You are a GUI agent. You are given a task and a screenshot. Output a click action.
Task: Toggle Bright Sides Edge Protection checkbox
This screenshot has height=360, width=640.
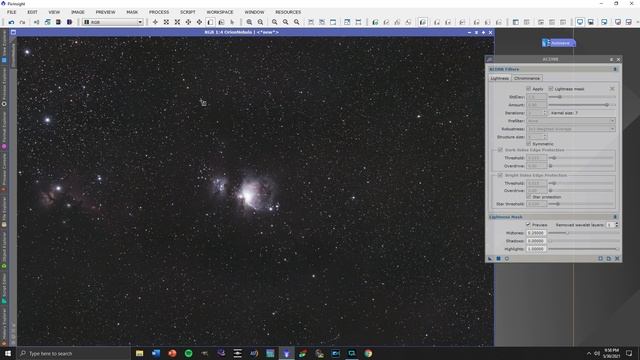click(x=500, y=175)
